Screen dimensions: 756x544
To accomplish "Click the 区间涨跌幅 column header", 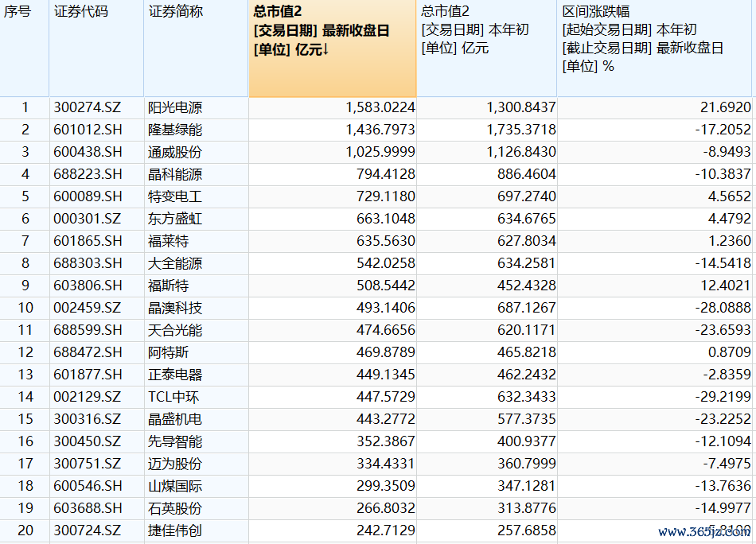I will [x=654, y=49].
